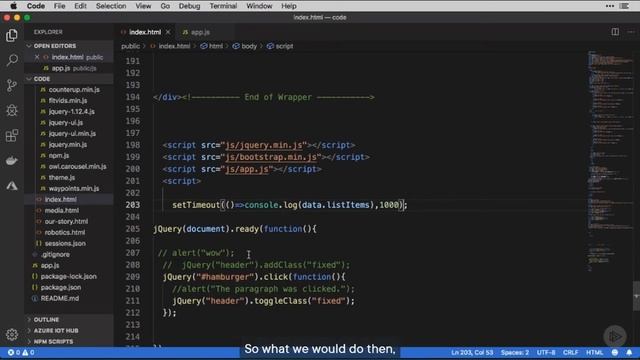The image size is (640, 360).
Task: Open the Apple menu
Action: (x=13, y=6)
